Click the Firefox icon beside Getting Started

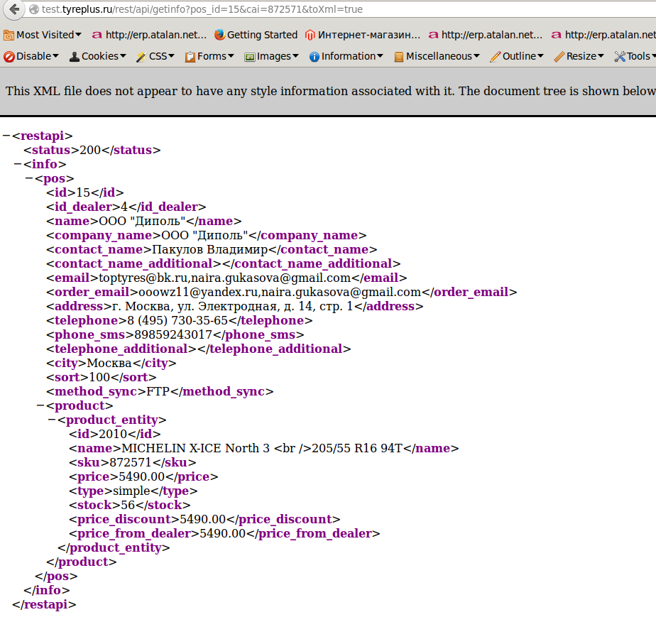[x=219, y=35]
